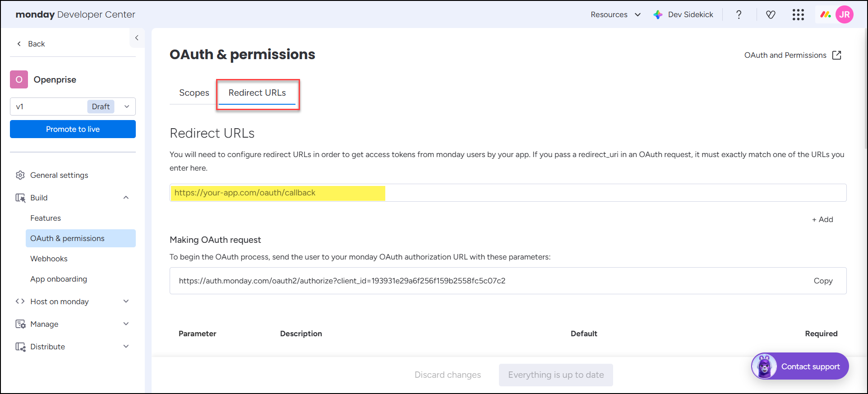The width and height of the screenshot is (868, 394).
Task: Open Webhooks in the sidebar
Action: click(x=49, y=259)
